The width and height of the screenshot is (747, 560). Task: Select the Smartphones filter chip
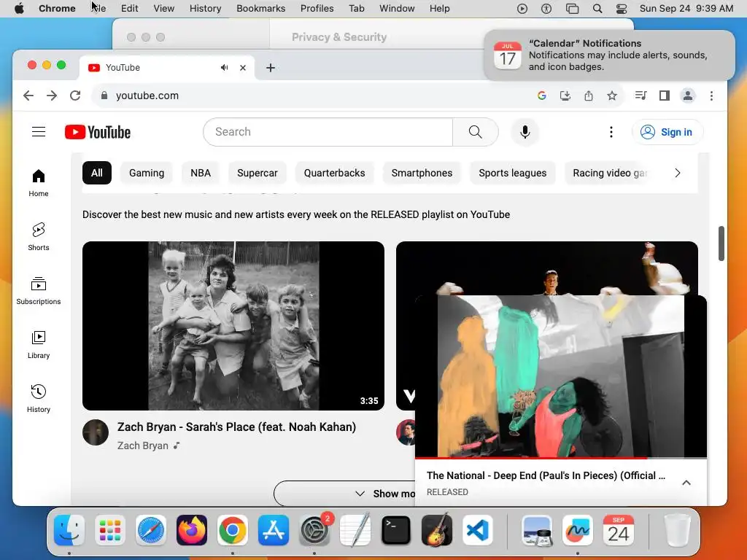tap(422, 173)
